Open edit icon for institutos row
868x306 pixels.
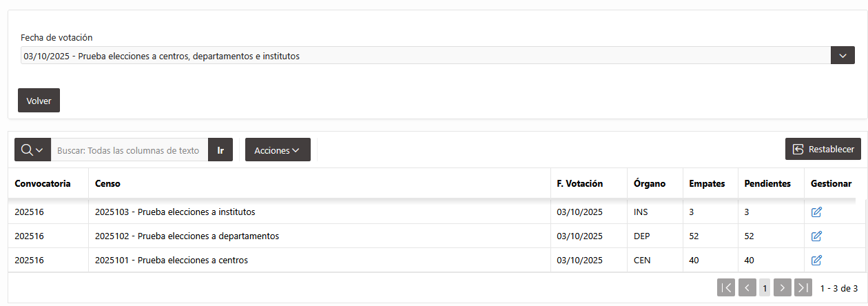pos(816,212)
